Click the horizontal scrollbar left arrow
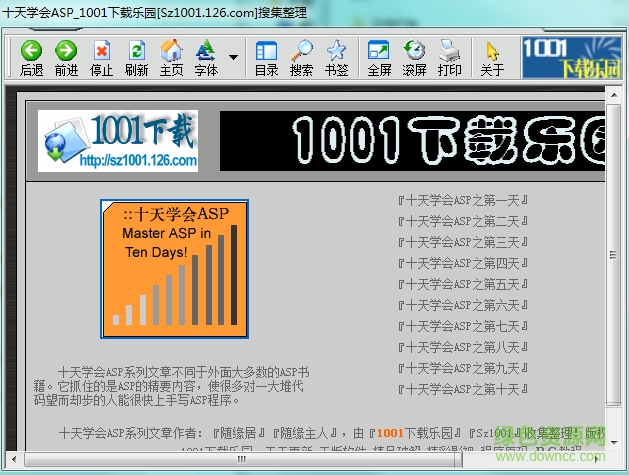The width and height of the screenshot is (629, 475). tap(14, 459)
